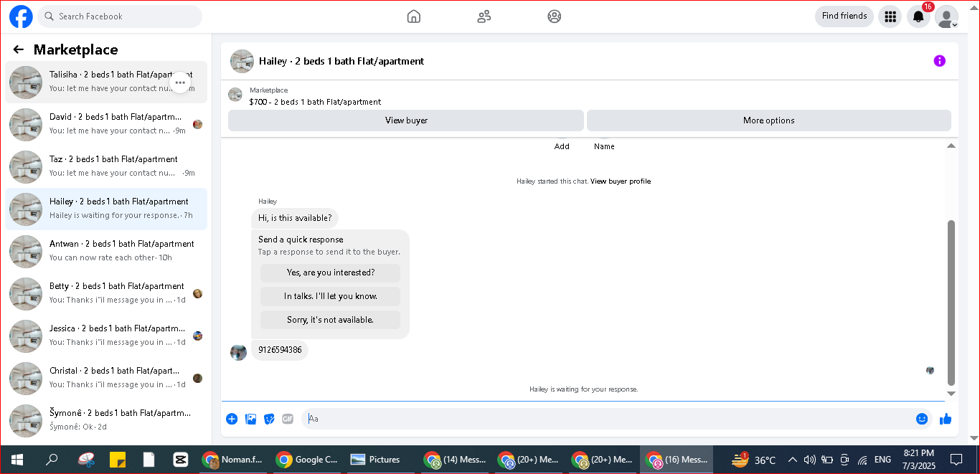This screenshot has width=980, height=474.
Task: Switch to (14) Mess... taskbar window
Action: click(456, 460)
